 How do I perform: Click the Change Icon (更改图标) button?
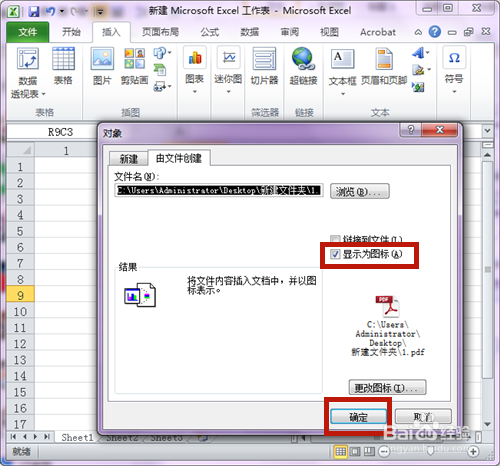pyautogui.click(x=387, y=388)
